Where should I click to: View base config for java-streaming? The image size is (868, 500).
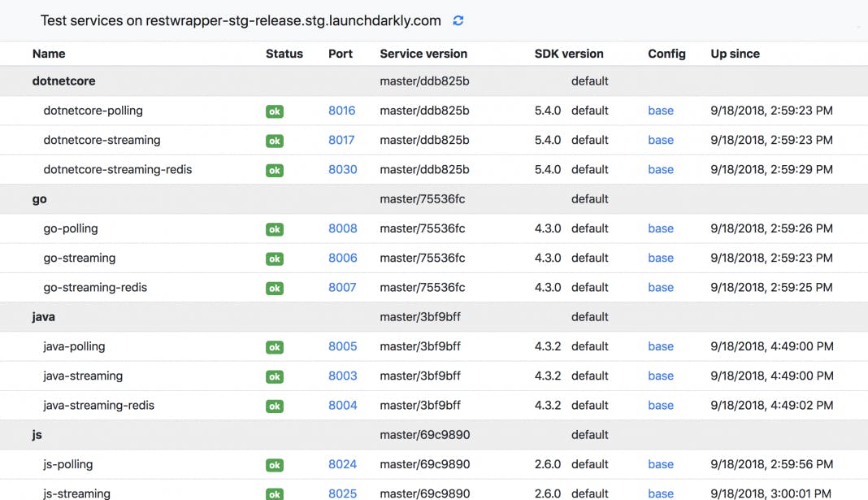pyautogui.click(x=661, y=376)
